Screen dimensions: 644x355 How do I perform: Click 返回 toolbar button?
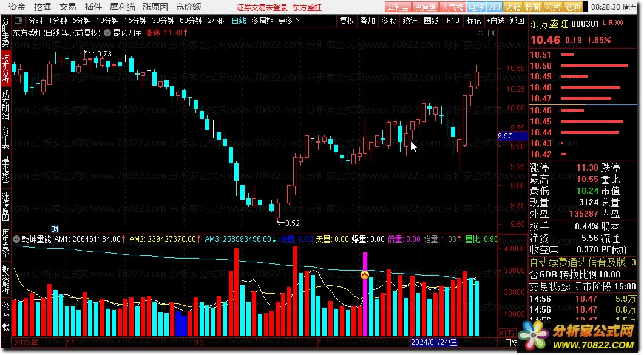[x=517, y=21]
